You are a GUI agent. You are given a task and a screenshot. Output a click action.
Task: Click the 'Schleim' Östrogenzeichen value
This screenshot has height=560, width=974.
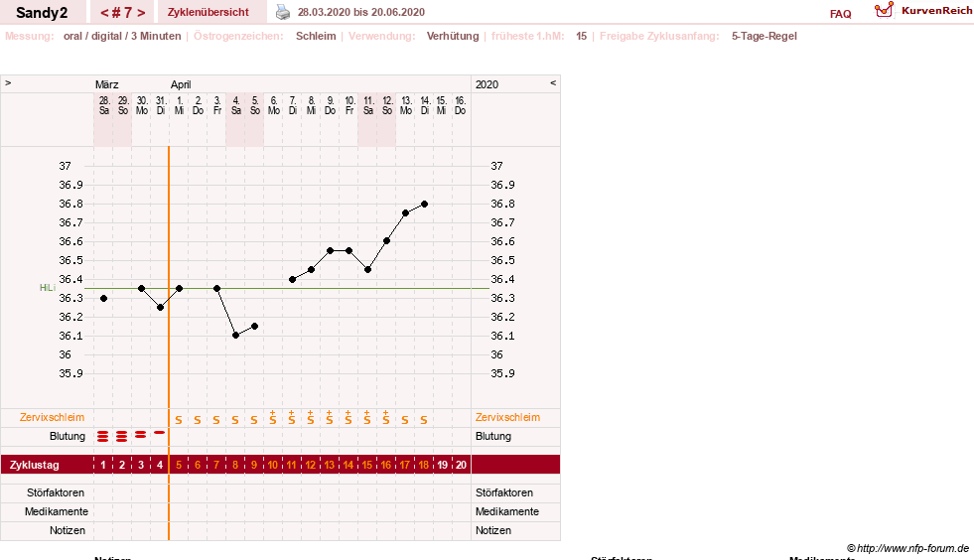point(316,36)
